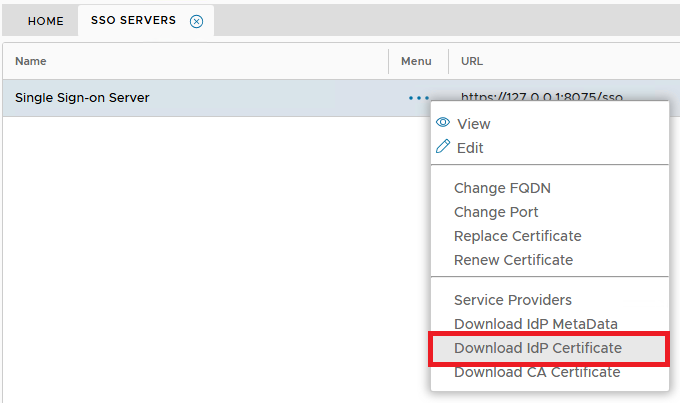Image resolution: width=680 pixels, height=403 pixels.
Task: Click the Menu column header
Action: (416, 61)
